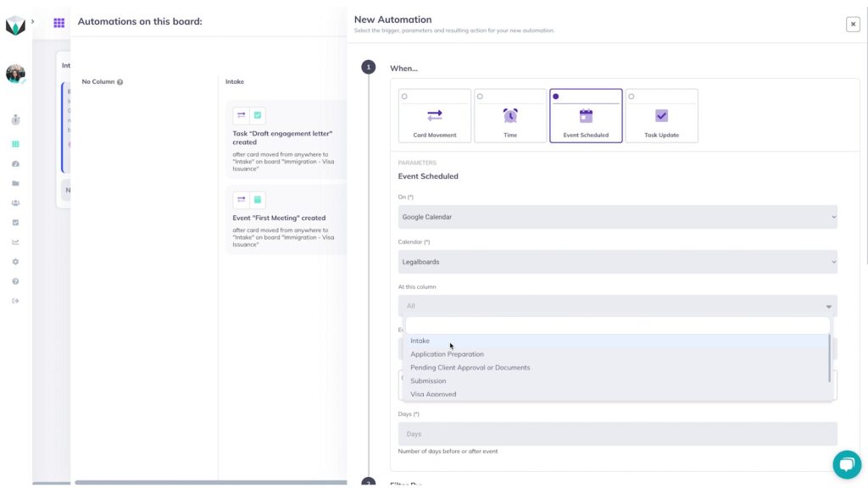This screenshot has height=488, width=868.
Task: Click the boards grid icon in sidebar
Action: coord(15,144)
